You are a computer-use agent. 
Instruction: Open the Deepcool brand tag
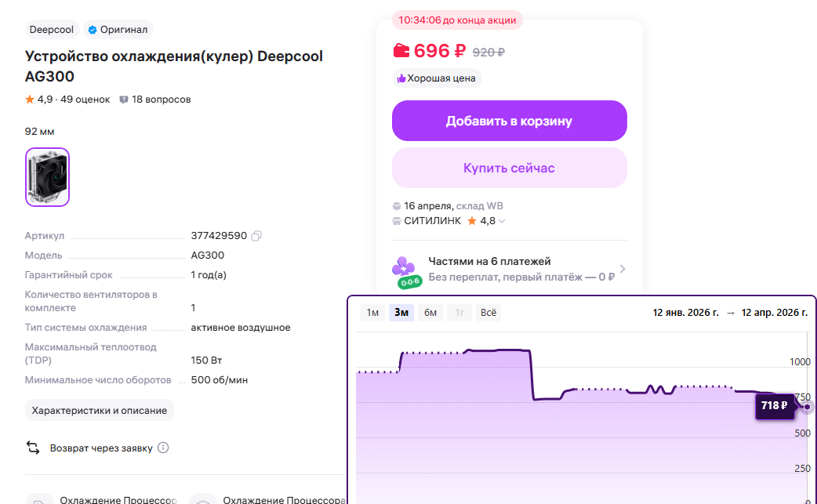52,30
